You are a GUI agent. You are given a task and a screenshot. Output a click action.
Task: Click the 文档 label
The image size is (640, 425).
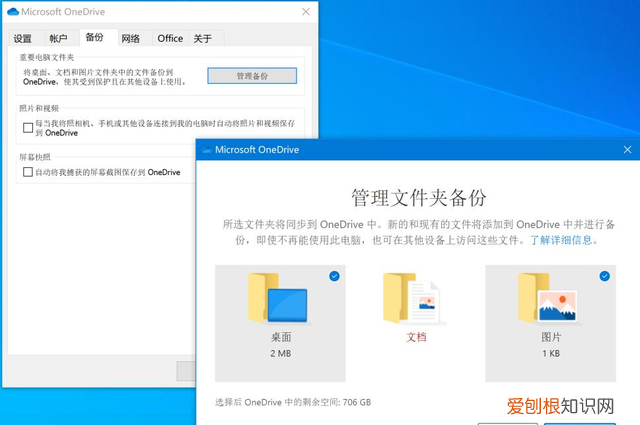coord(416,337)
